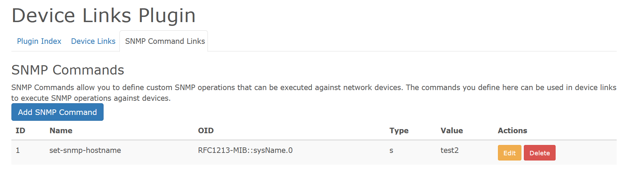The image size is (644, 185).
Task: Click the ID column header
Action: pyautogui.click(x=20, y=131)
